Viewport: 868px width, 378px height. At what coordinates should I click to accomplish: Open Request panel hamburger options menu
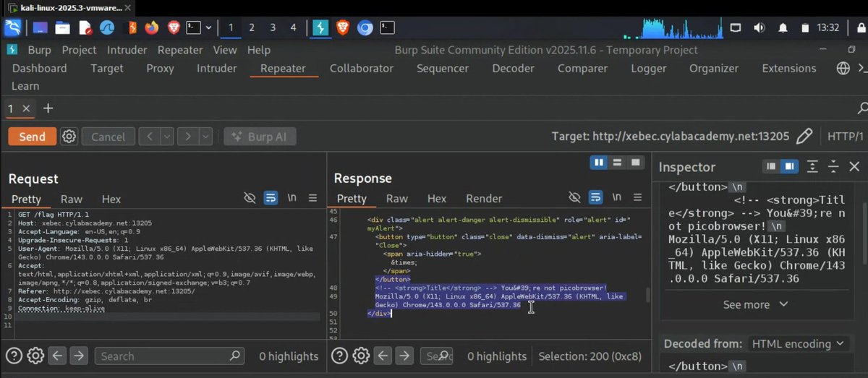[313, 197]
